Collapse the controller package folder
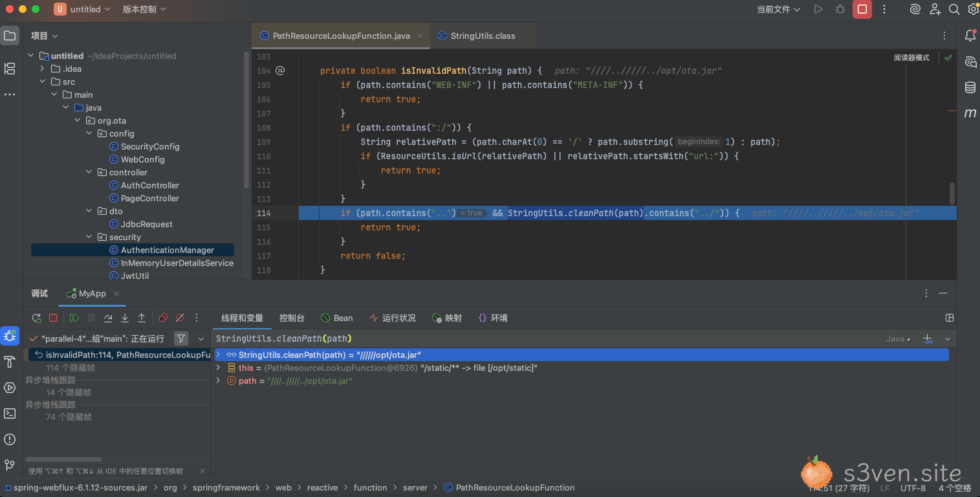The width and height of the screenshot is (980, 497). click(x=89, y=172)
